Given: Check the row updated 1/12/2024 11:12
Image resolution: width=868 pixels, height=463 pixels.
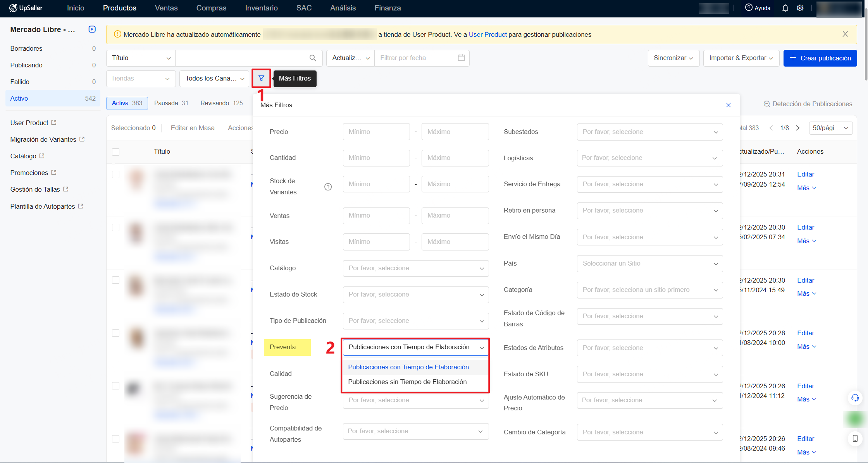Looking at the screenshot, I should pyautogui.click(x=115, y=386).
